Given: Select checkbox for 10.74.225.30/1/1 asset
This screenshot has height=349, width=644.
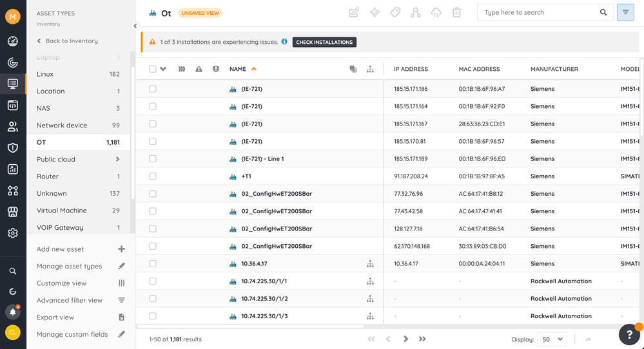Looking at the screenshot, I should (153, 281).
